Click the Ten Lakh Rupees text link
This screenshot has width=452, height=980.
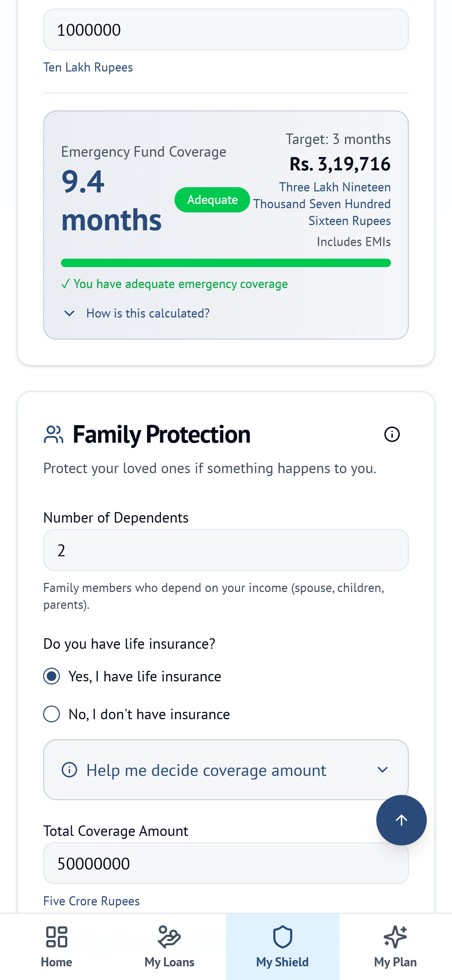88,67
